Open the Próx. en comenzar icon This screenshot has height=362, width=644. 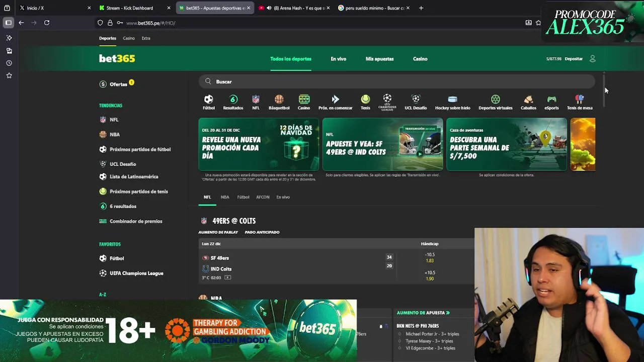point(335,100)
